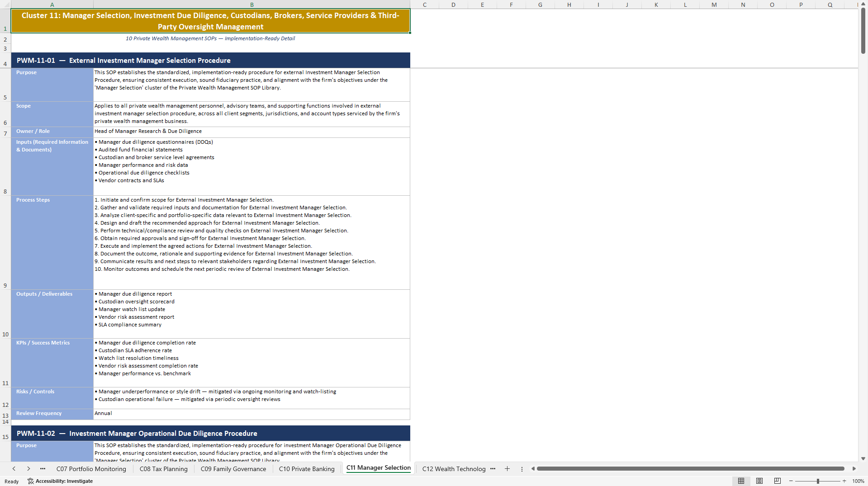Viewport: 868px width, 486px height.
Task: Select the Process Steps label cell
Action: pos(52,243)
